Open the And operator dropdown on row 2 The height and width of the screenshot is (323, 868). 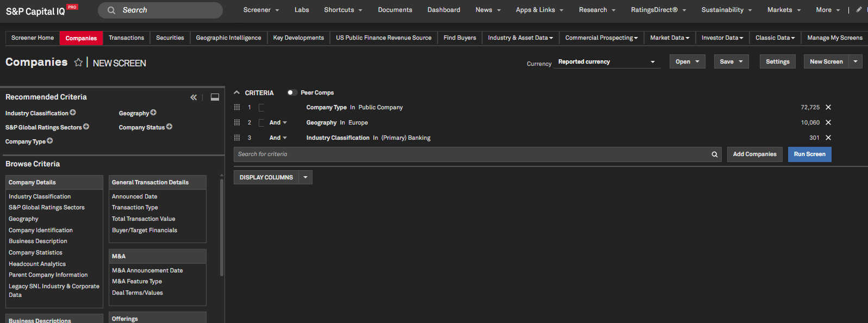(278, 122)
